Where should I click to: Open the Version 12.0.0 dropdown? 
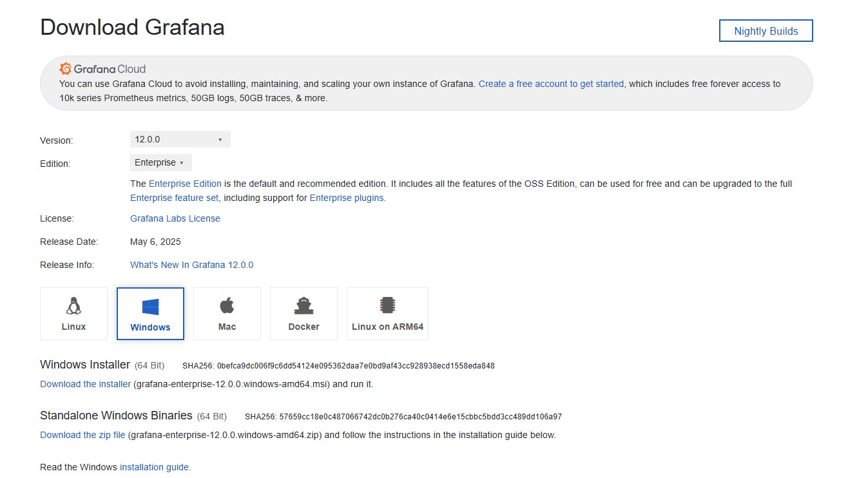[x=180, y=139]
